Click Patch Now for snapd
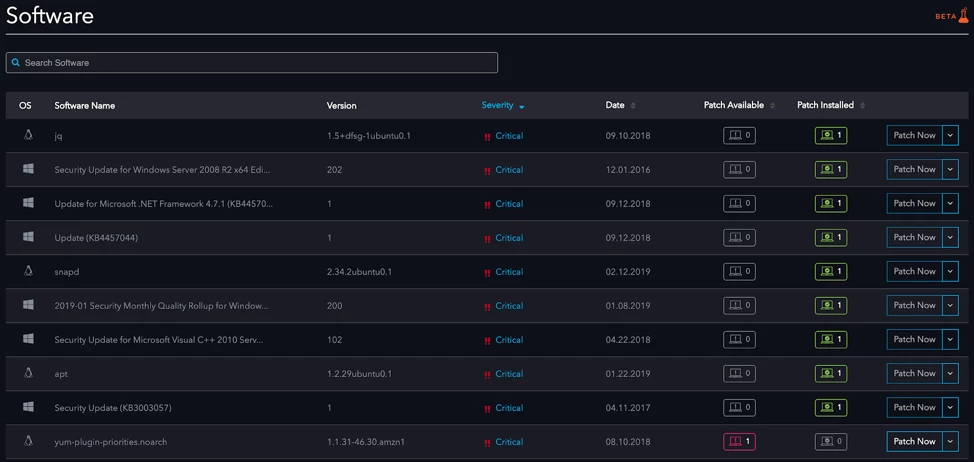 [914, 271]
